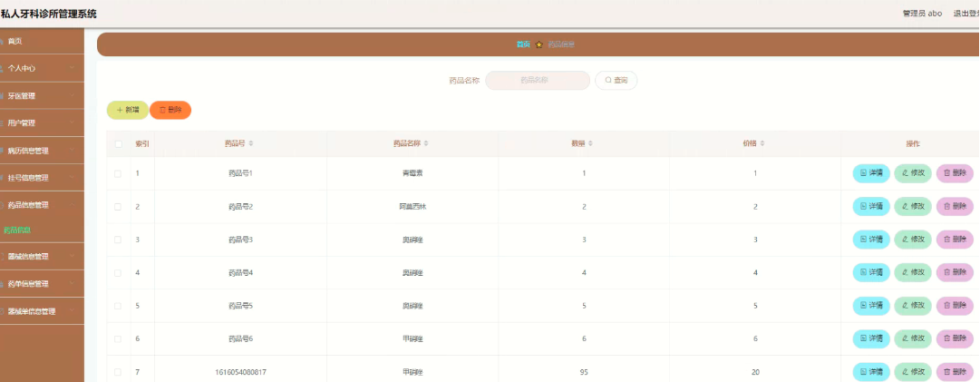The image size is (980, 382).
Task: Click the 修改 button in 药品号5 row
Action: (x=913, y=306)
